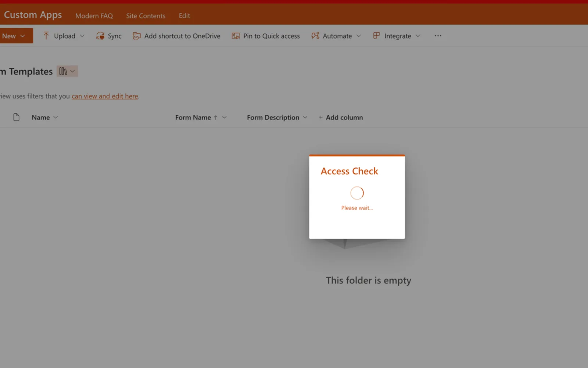Viewport: 588px width, 368px height.
Task: Expand the New button dropdown
Action: tap(22, 36)
